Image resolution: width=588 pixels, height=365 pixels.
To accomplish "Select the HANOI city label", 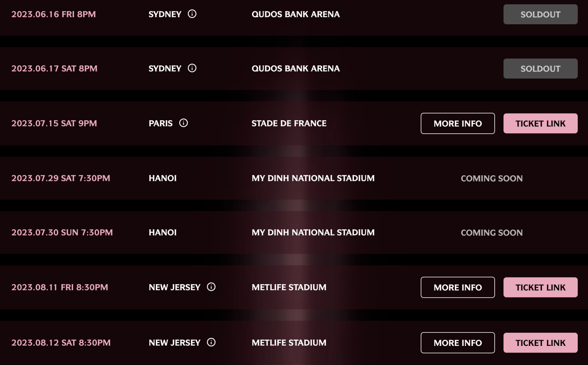I will tap(162, 178).
